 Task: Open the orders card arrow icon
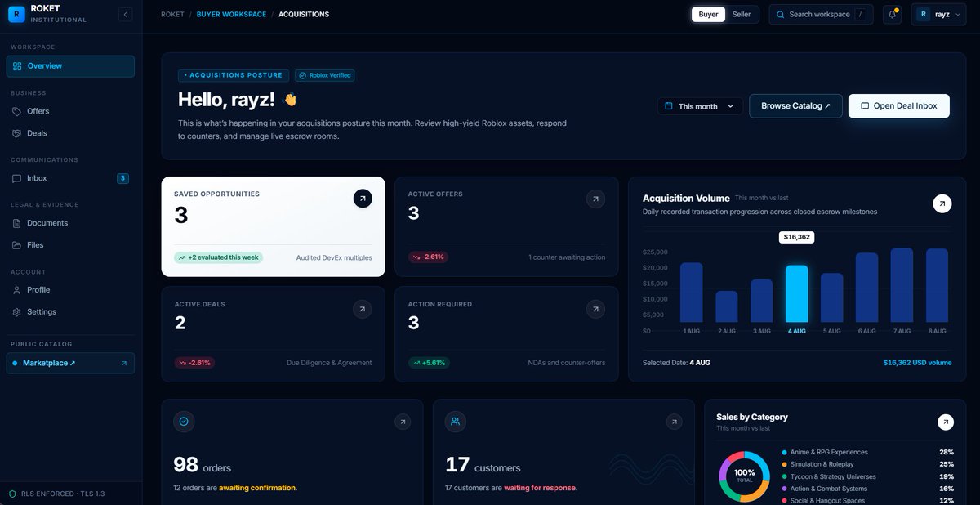point(402,422)
